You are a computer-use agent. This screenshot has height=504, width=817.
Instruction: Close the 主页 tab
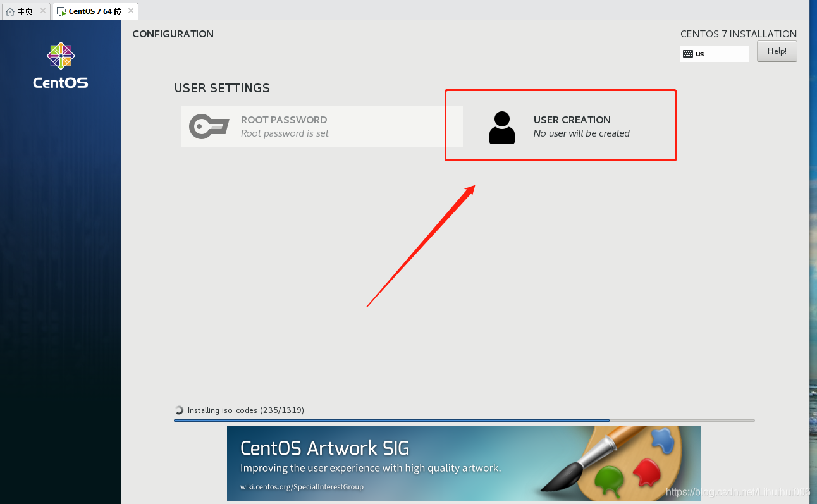(x=42, y=11)
